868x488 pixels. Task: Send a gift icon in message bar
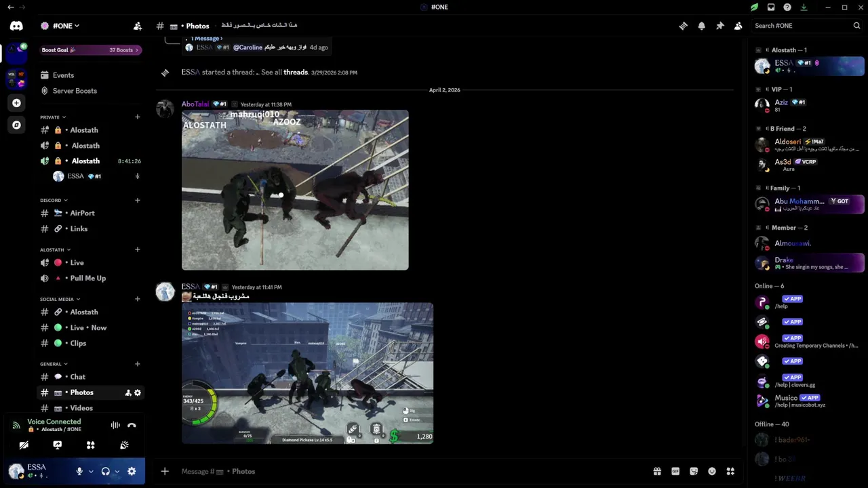tap(657, 471)
